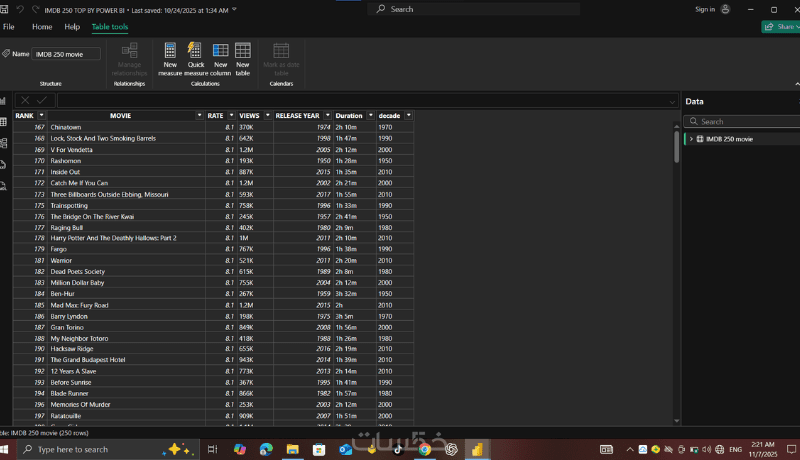Open File Explorer from taskbar
This screenshot has width=800, height=460.
[292, 449]
